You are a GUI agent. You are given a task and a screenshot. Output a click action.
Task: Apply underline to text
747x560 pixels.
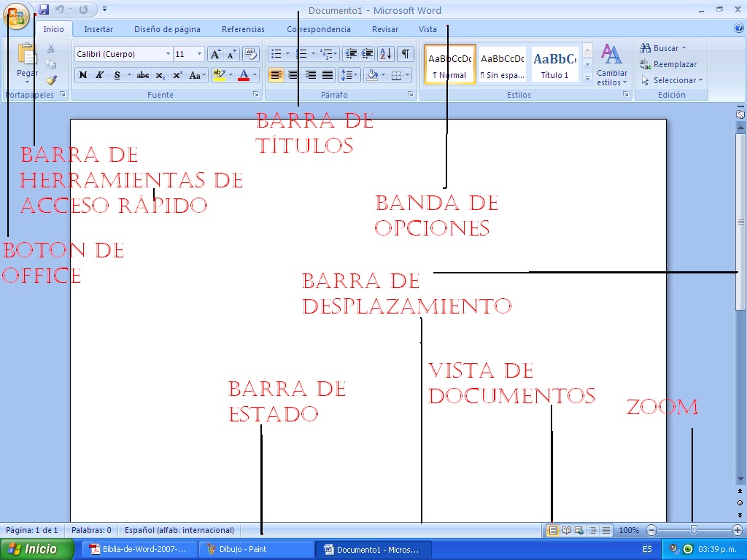click(x=115, y=75)
